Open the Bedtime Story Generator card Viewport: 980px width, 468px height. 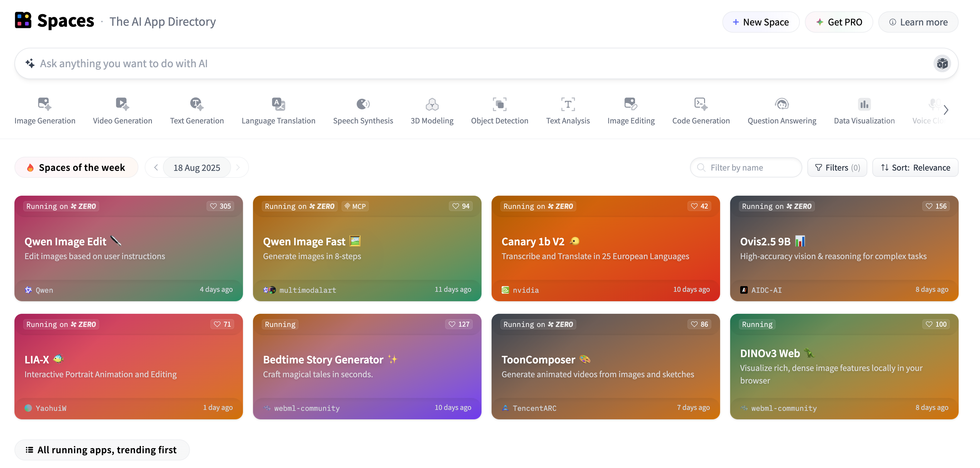(367, 366)
